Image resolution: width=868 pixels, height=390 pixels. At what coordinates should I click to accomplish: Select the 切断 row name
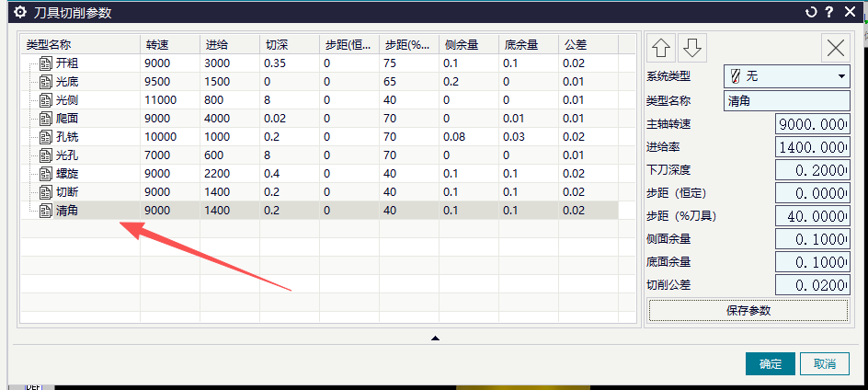point(67,191)
